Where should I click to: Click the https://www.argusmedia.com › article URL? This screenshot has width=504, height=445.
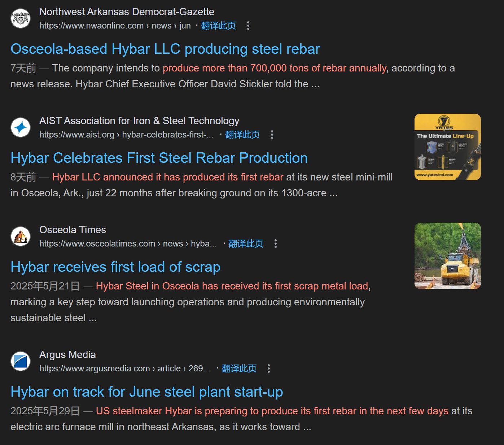[x=124, y=368]
